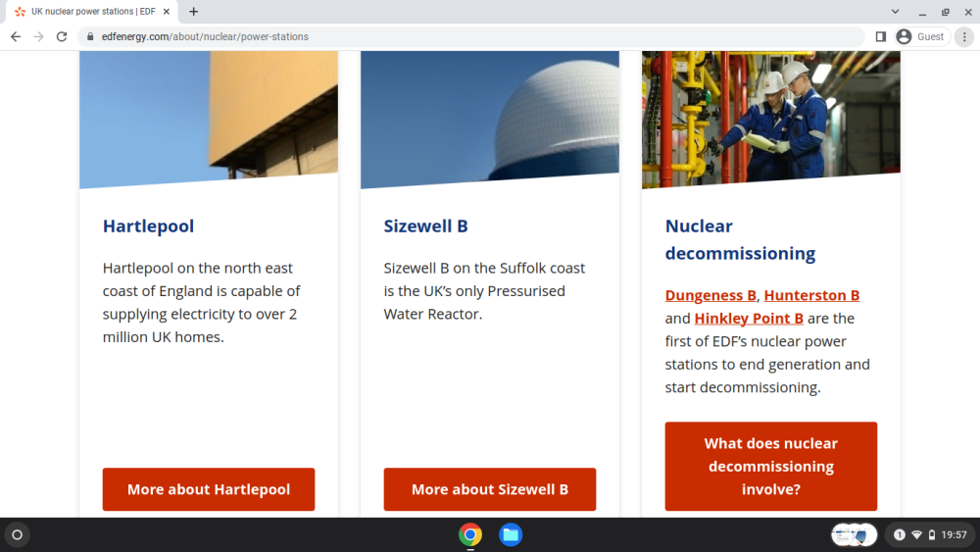Open Chrome three-dot menu
The width and height of the screenshot is (980, 552).
pyautogui.click(x=964, y=37)
